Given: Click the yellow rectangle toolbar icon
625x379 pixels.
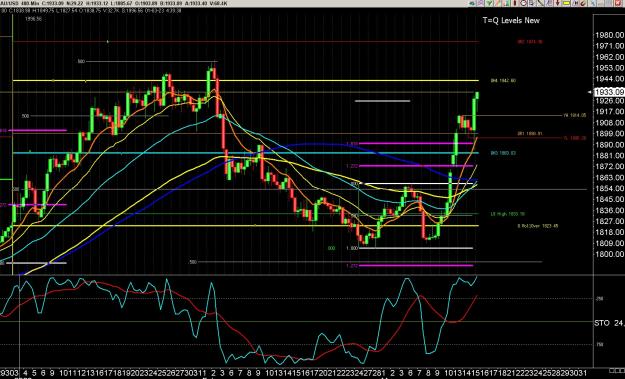Looking at the screenshot, I should [566, 3].
